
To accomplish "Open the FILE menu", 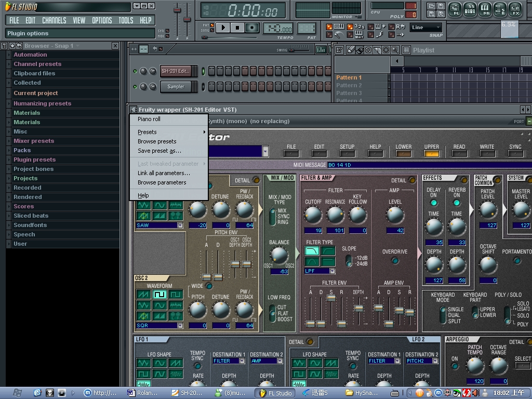I will 14,20.
